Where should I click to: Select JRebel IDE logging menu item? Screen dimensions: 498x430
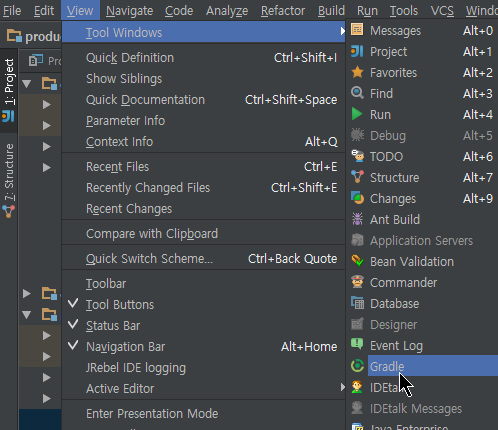pyautogui.click(x=203, y=367)
